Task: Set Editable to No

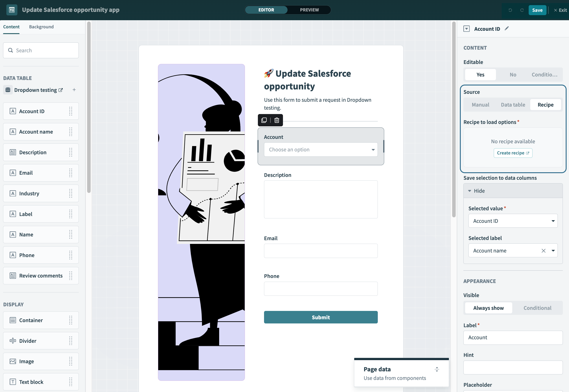Action: pyautogui.click(x=513, y=74)
